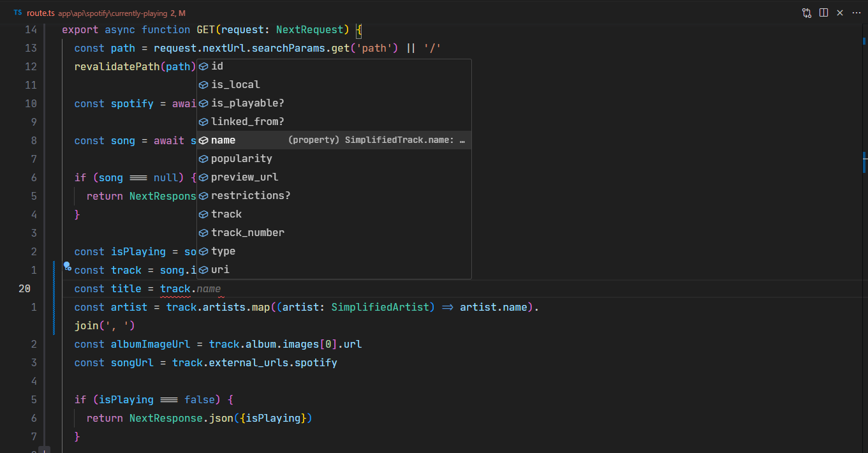Image resolution: width=868 pixels, height=453 pixels.
Task: Click 'false' in isPlaying comparison
Action: pos(200,399)
